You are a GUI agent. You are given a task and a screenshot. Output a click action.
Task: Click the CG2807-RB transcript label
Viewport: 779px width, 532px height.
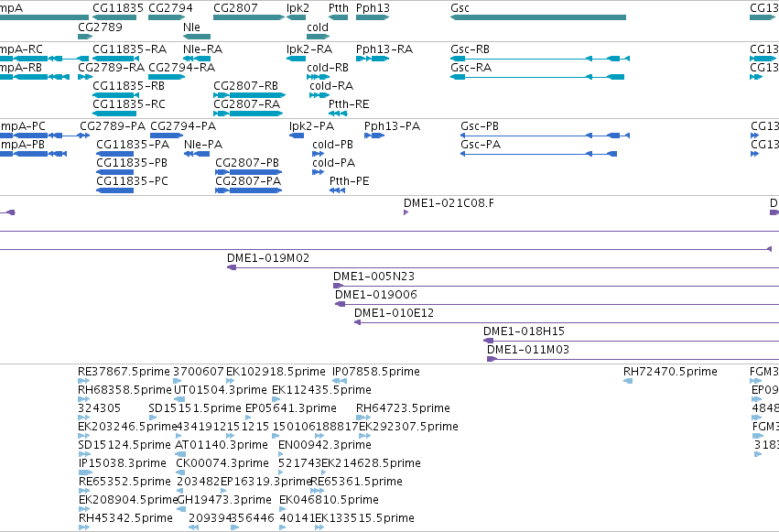[246, 86]
